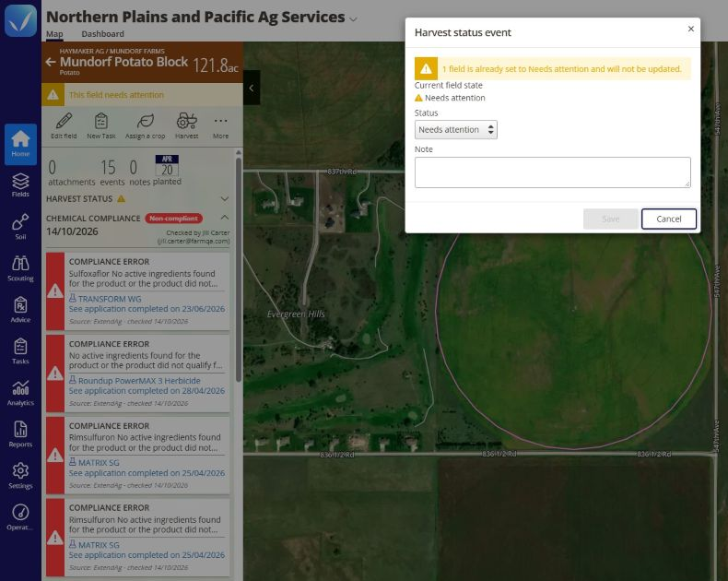This screenshot has width=728, height=581.
Task: Collapse the field side panel arrow
Action: coord(252,88)
